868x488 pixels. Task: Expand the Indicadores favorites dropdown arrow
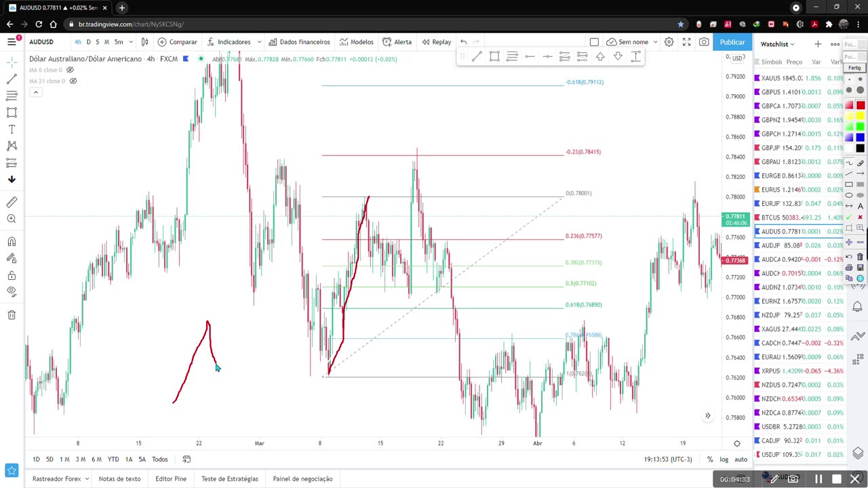[259, 42]
